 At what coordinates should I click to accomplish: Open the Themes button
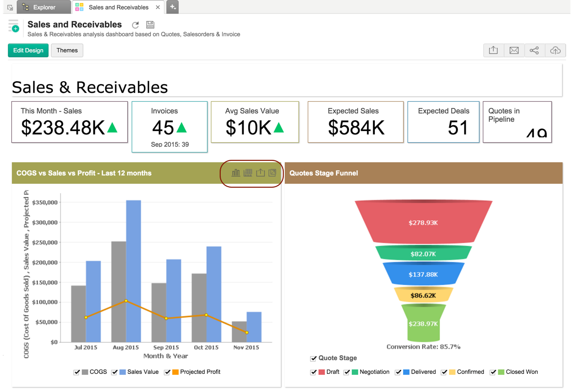[67, 50]
